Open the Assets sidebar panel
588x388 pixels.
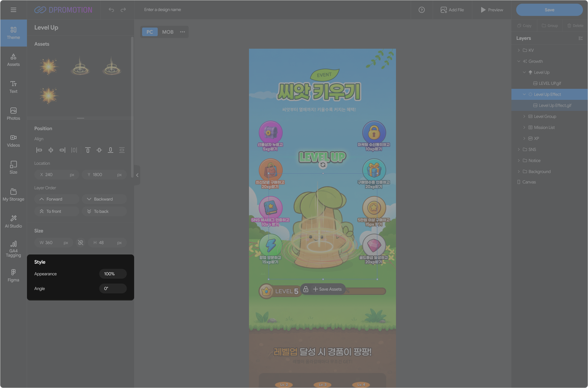[13, 60]
